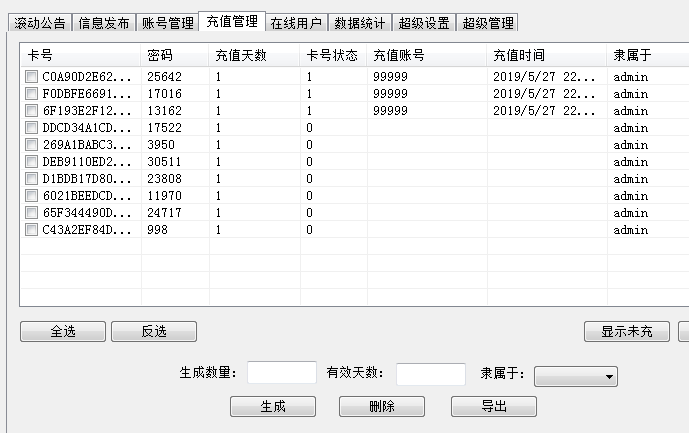Click the 卡号状态 column header
689x433 pixels.
point(334,55)
